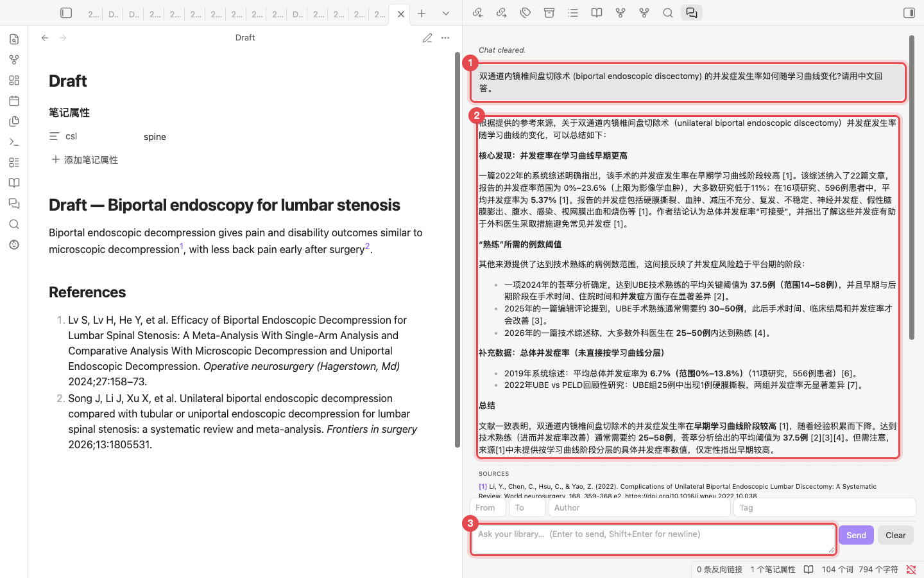Image resolution: width=924 pixels, height=578 pixels.
Task: Click the Author filter field
Action: 640,507
